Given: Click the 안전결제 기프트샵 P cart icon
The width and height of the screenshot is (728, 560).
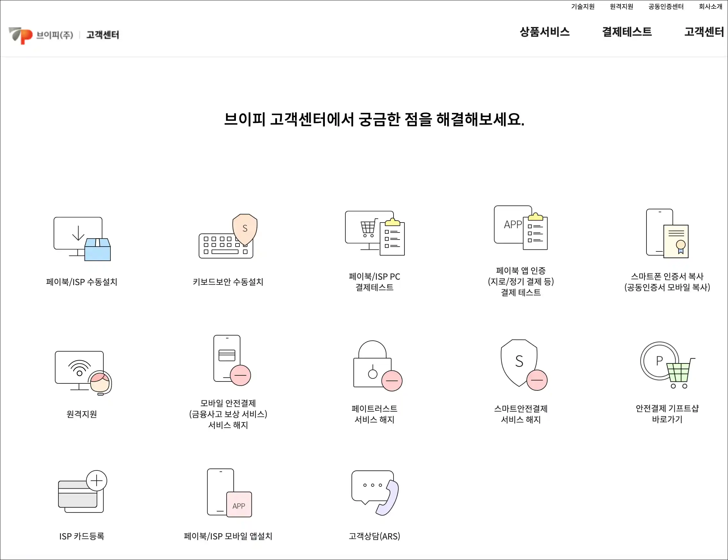Looking at the screenshot, I should 668,365.
